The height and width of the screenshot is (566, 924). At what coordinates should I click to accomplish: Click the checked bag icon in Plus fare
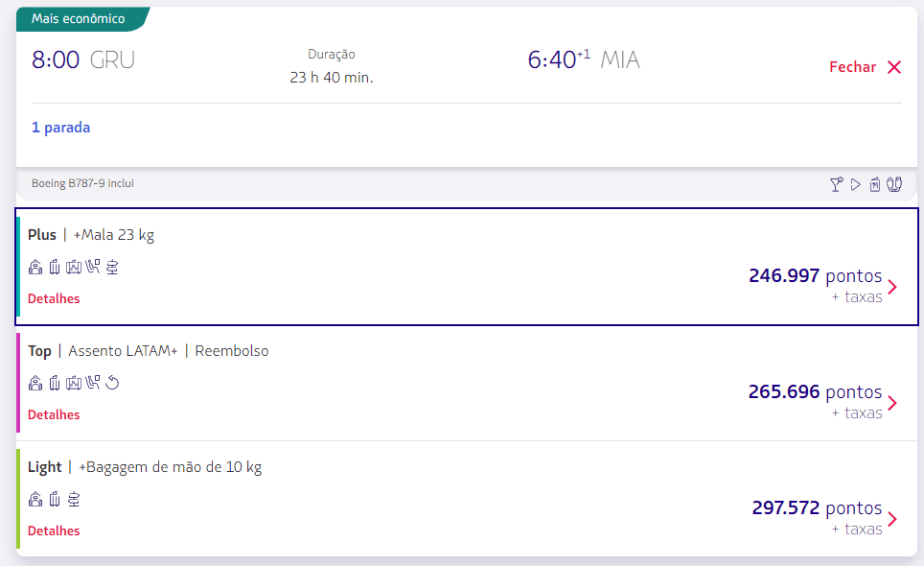(74, 268)
